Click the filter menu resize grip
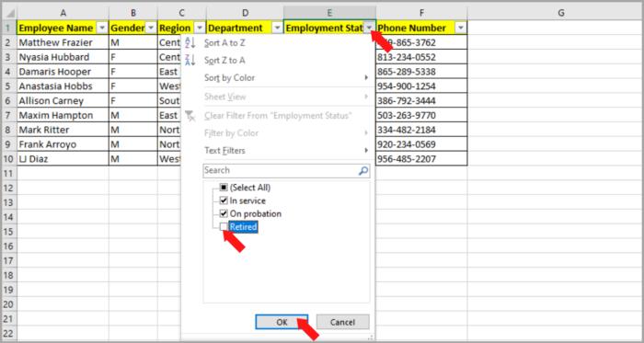This screenshot has width=644, height=343. pos(371,337)
